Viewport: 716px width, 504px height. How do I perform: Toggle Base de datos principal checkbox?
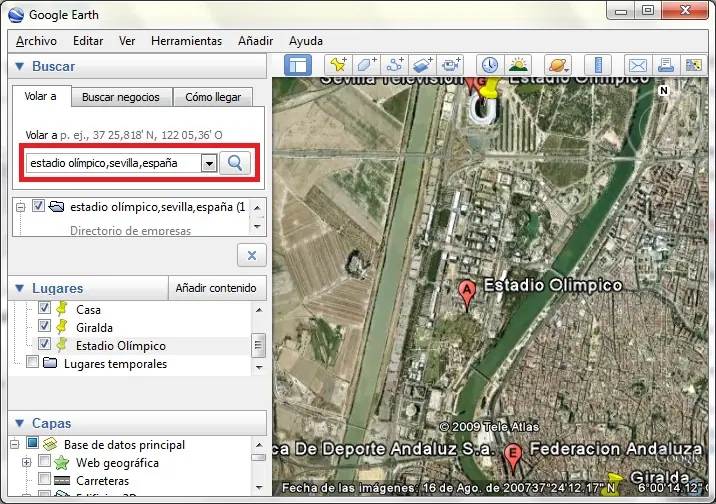32,443
